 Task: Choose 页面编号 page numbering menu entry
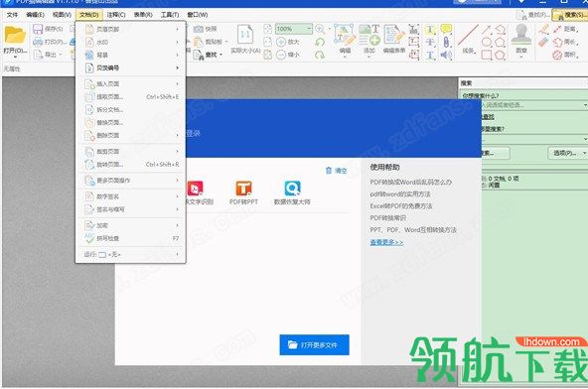[x=130, y=67]
